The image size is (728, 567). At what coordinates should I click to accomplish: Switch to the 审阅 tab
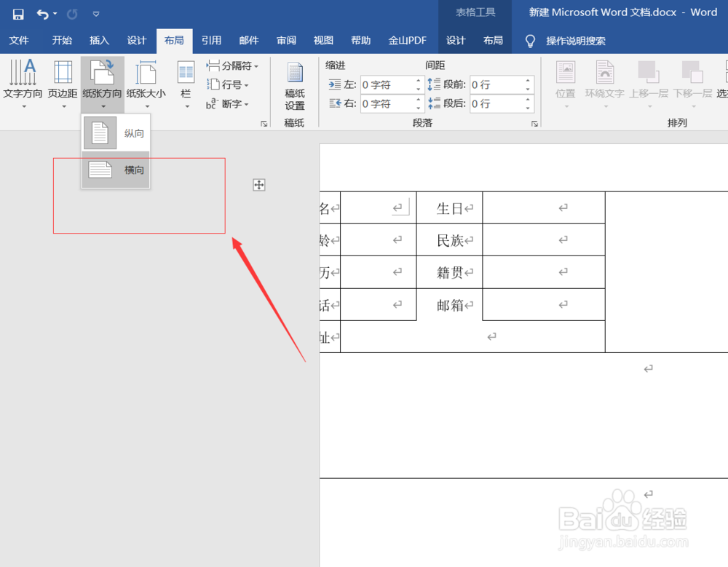[286, 41]
